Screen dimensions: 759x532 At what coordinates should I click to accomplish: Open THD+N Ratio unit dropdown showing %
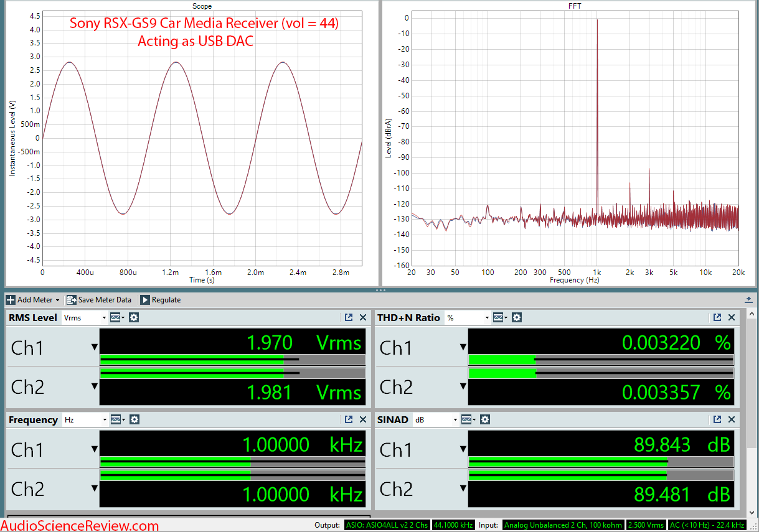468,317
